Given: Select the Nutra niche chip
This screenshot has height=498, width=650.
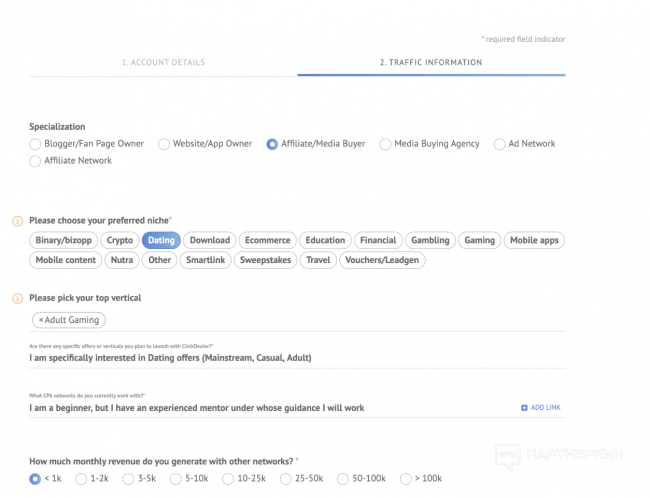Looking at the screenshot, I should click(x=122, y=260).
